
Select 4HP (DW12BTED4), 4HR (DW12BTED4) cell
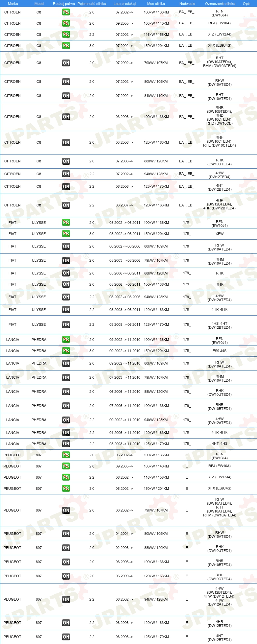[220, 204]
